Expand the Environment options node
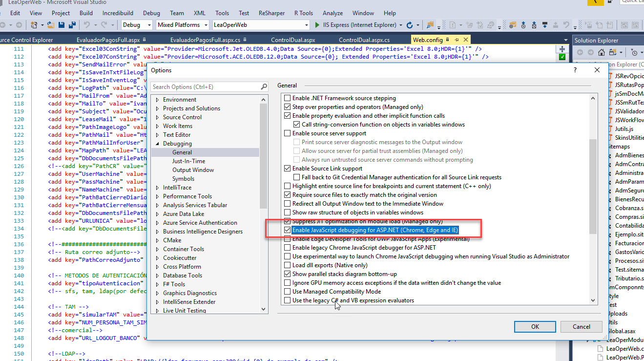Viewport: 644px width, 361px height. click(x=157, y=100)
